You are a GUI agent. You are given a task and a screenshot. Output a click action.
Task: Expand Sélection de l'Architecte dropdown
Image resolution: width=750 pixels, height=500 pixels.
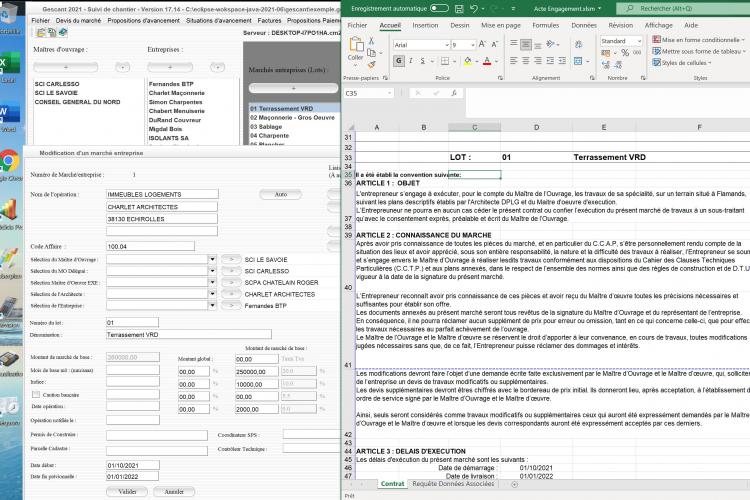click(x=212, y=293)
